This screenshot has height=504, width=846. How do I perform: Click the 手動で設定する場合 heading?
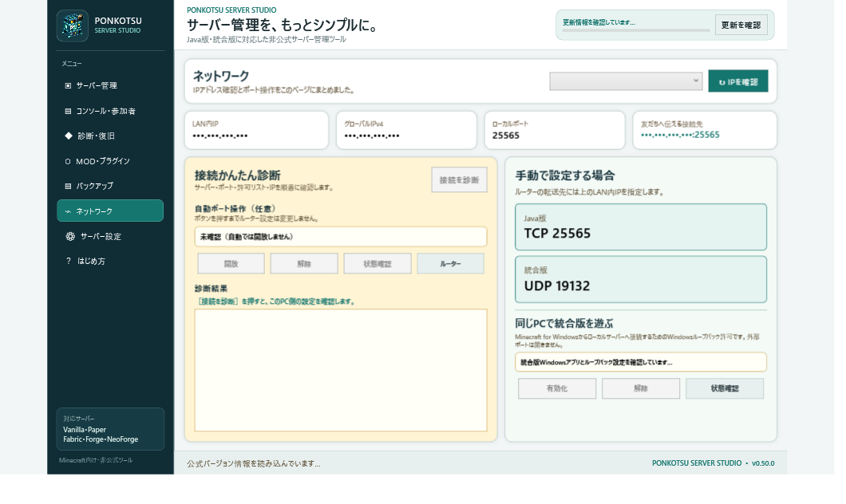565,175
